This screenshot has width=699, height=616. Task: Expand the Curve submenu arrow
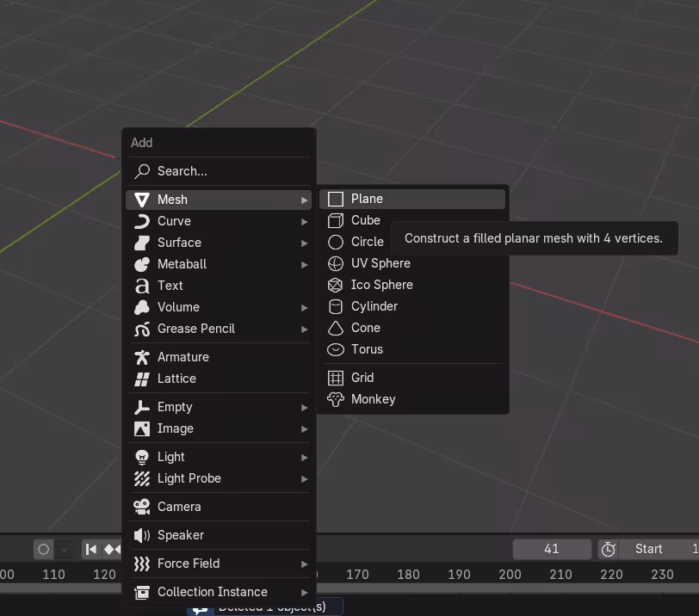[x=304, y=222]
